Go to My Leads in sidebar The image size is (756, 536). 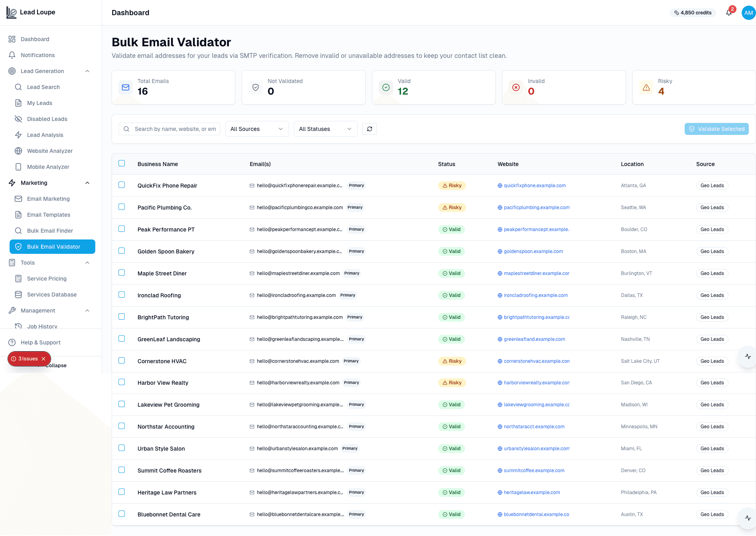52,103
